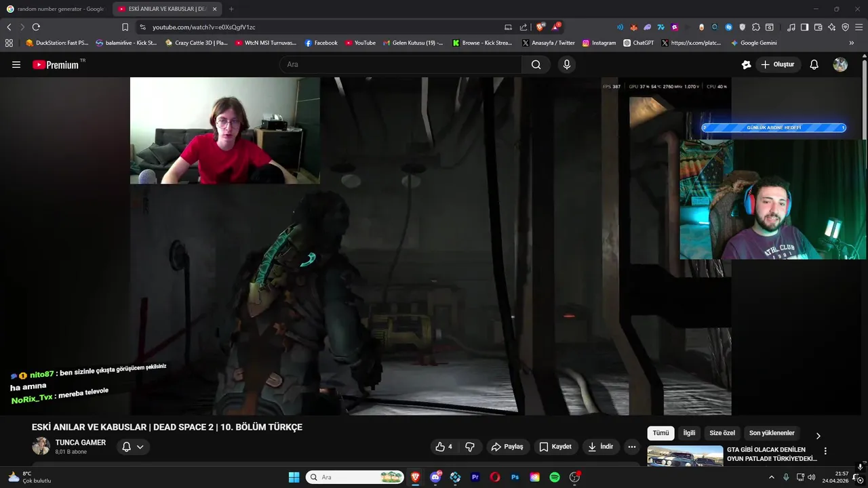The image size is (868, 488).
Task: Open the Brave Wallet icon
Action: click(x=818, y=27)
